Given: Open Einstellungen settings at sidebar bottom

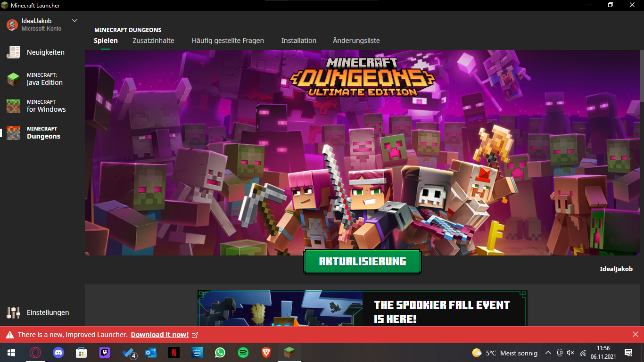Looking at the screenshot, I should (48, 313).
